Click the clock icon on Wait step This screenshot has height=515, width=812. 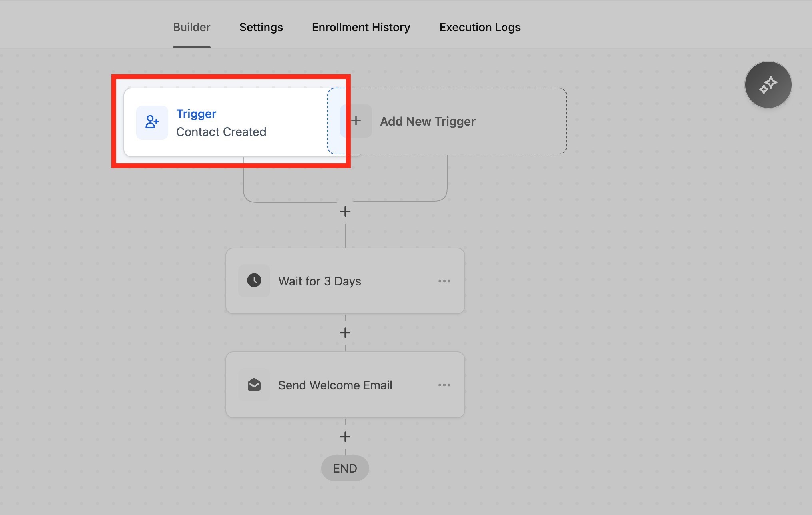[254, 281]
